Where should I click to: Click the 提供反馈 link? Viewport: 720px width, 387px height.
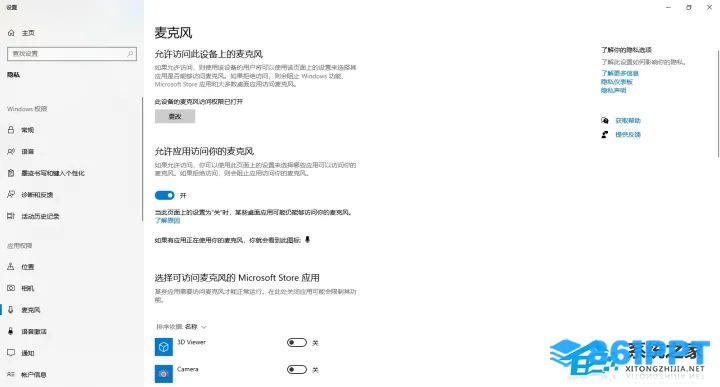628,135
